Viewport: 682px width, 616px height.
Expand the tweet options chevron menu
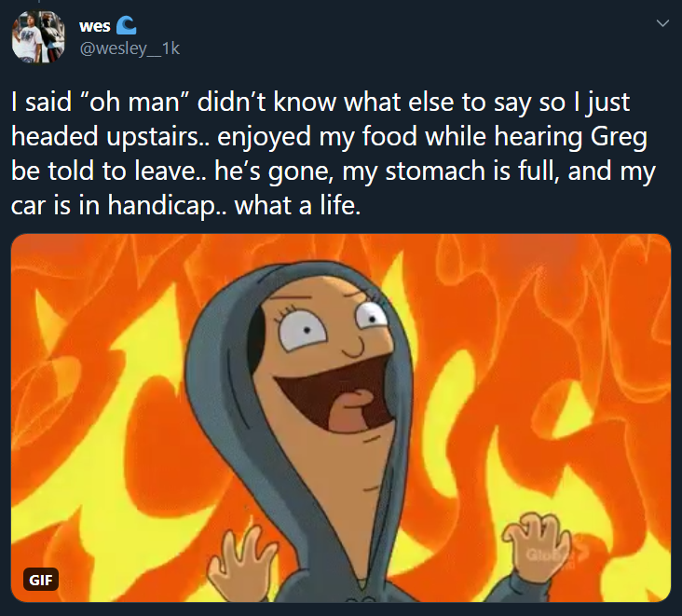pos(662,23)
